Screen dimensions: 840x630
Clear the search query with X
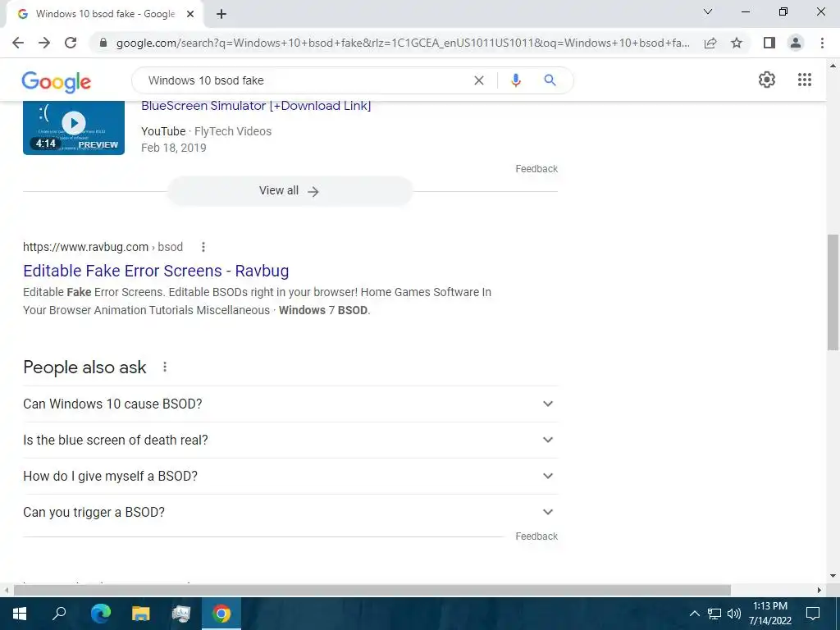[479, 80]
